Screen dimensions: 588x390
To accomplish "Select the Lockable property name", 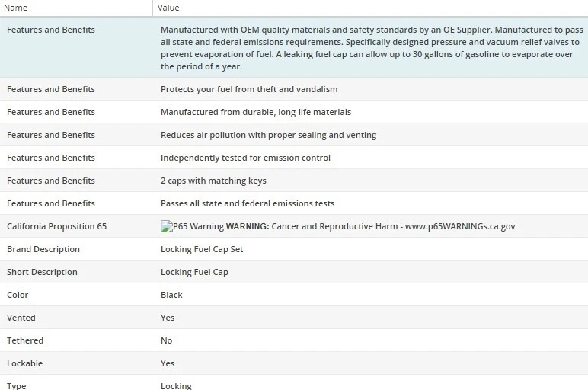I will 24,363.
